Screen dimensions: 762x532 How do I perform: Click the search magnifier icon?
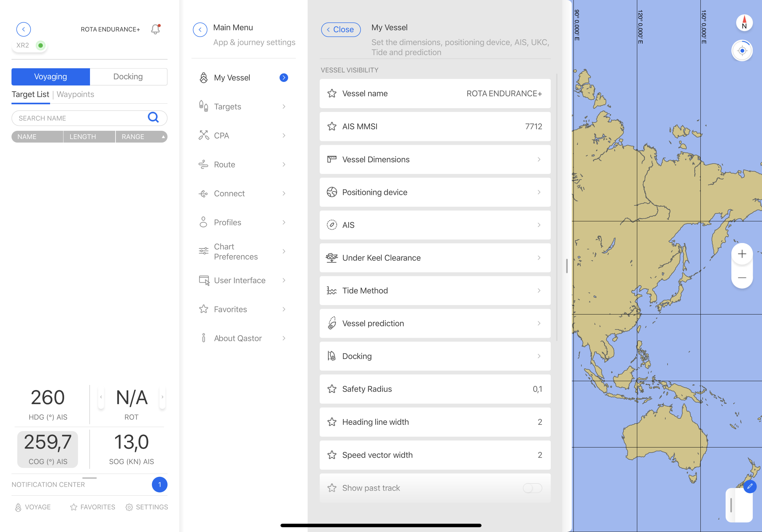tap(153, 117)
